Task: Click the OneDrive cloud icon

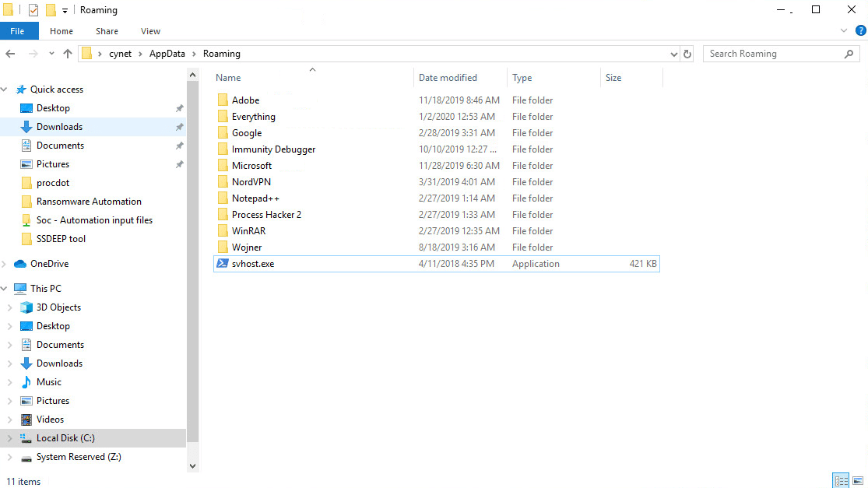Action: tap(20, 264)
